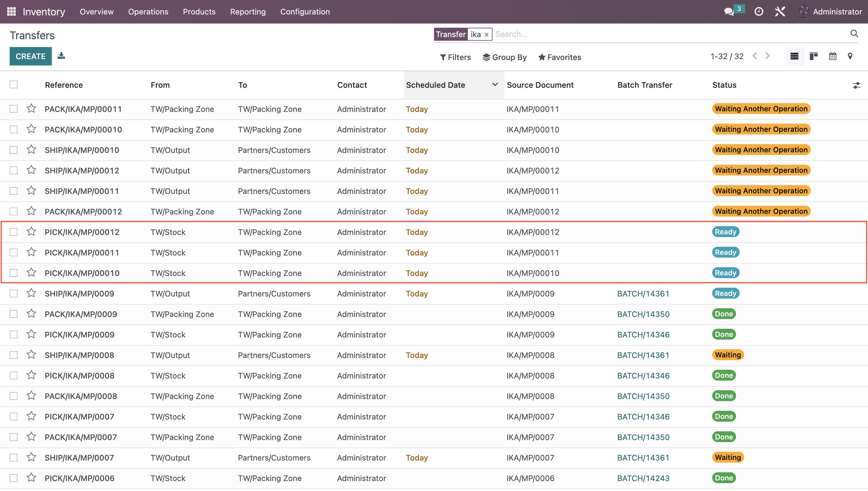The image size is (868, 491).
Task: Toggle the select-all checkbox in header
Action: 14,84
